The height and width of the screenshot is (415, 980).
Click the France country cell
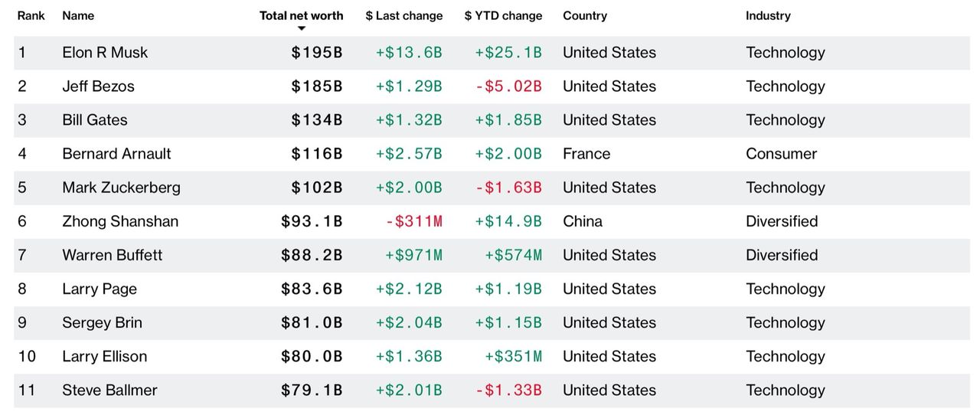pyautogui.click(x=586, y=154)
